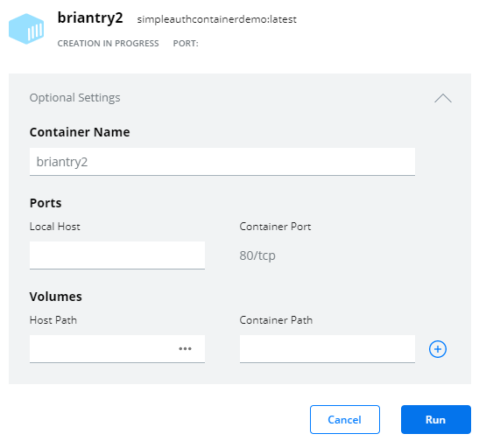Cancel container creation
The image size is (486, 448).
click(x=345, y=419)
